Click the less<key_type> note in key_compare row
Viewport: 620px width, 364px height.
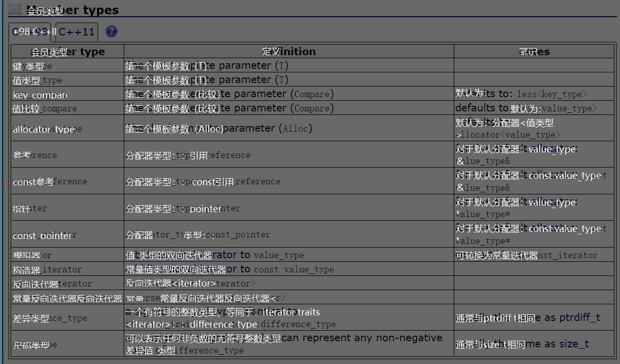552,94
